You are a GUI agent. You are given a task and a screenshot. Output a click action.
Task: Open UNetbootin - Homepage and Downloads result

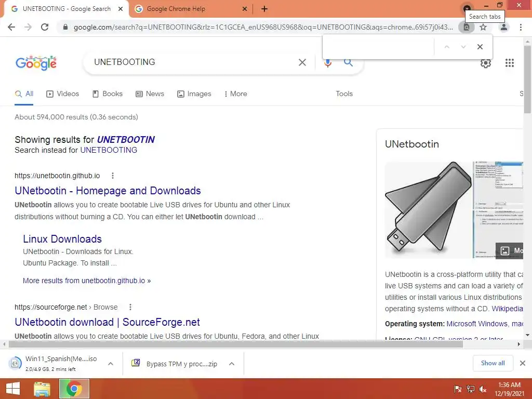click(x=108, y=191)
